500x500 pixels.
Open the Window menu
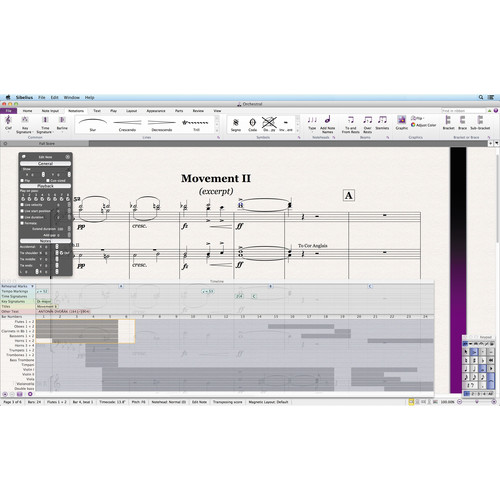pos(72,98)
